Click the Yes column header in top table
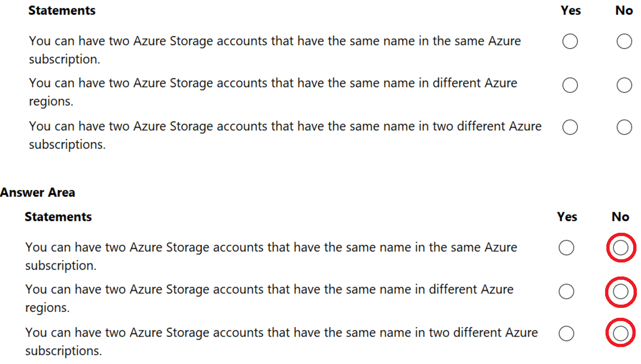Screen dimensions: 641x364 pyautogui.click(x=571, y=11)
